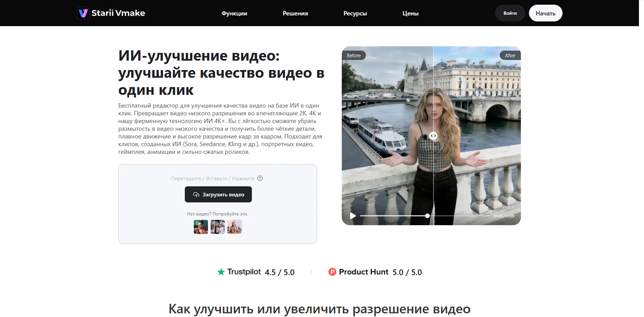Go to the Цены page

pos(410,13)
